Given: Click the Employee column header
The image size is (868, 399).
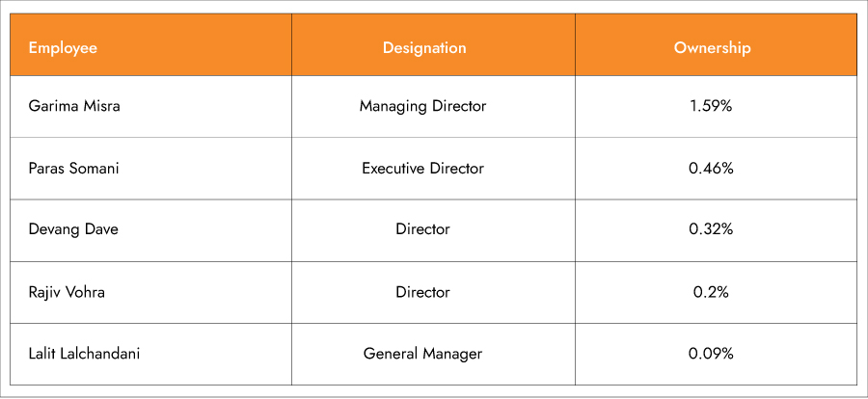Looking at the screenshot, I should coord(64,47).
